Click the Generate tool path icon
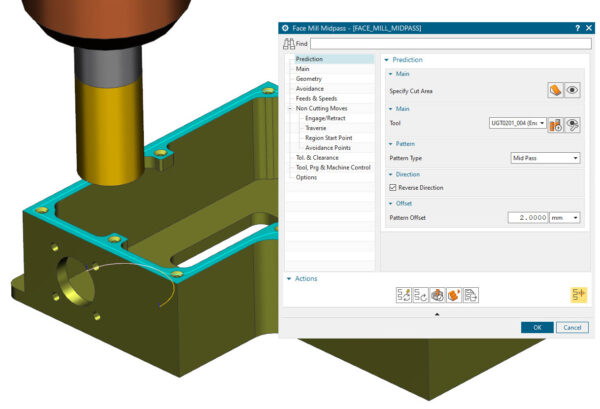 (x=403, y=294)
